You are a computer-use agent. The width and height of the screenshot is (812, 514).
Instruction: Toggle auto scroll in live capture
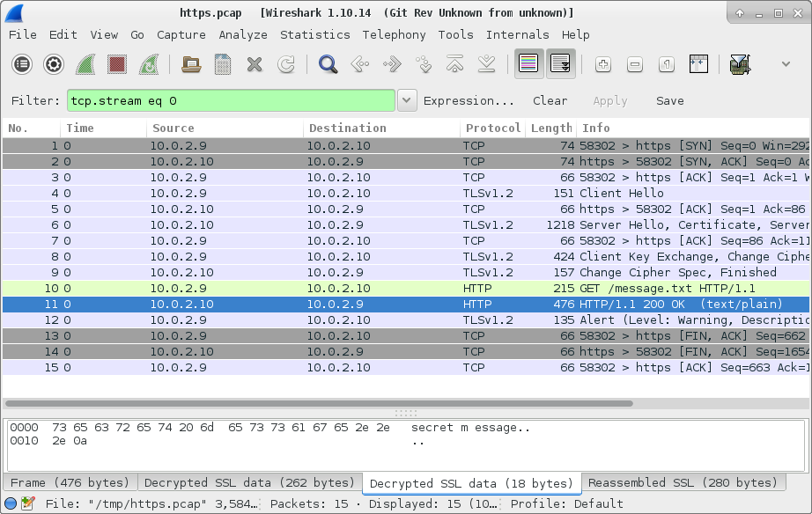click(560, 64)
